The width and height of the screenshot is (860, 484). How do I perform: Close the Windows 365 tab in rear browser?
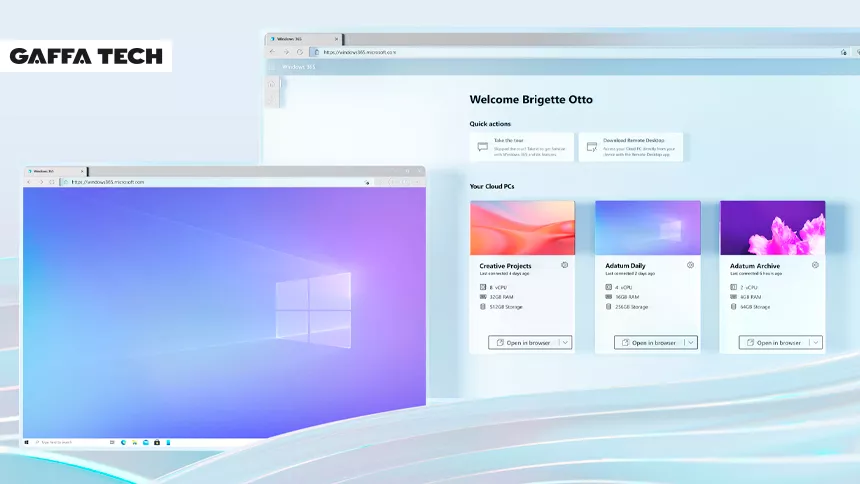pyautogui.click(x=336, y=39)
